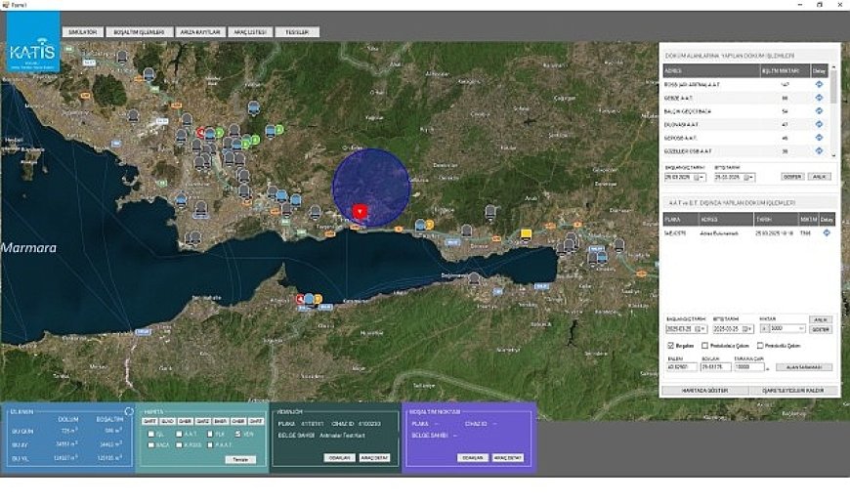The width and height of the screenshot is (850, 504).
Task: Open the ARAÇ LİSTESİ menu
Action: pyautogui.click(x=250, y=32)
